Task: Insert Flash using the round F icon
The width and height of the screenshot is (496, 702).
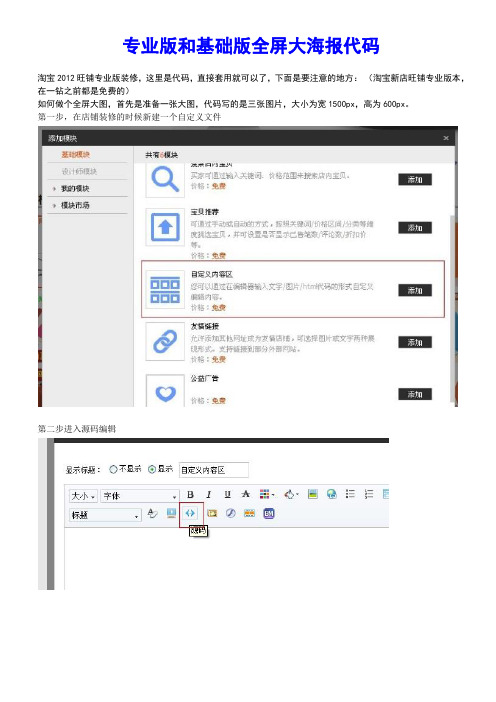Action: (x=231, y=514)
